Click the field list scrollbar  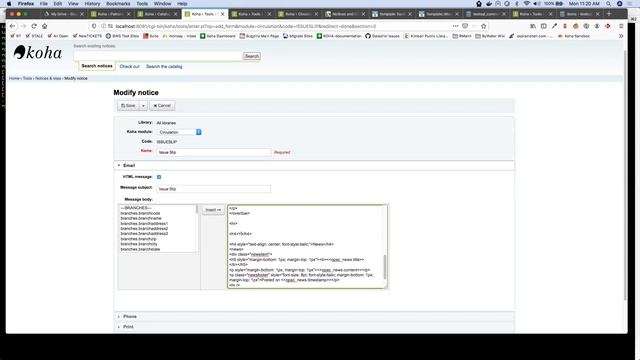tap(198, 209)
